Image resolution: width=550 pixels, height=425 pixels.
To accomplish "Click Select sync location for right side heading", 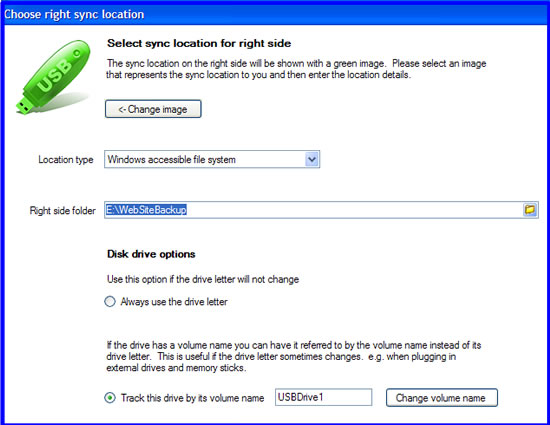I will point(199,43).
